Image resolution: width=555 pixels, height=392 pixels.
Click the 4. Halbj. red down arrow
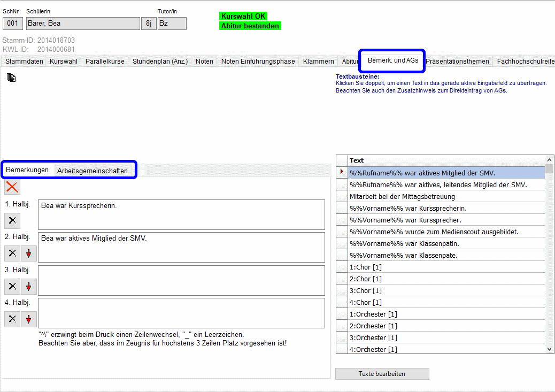click(x=29, y=319)
